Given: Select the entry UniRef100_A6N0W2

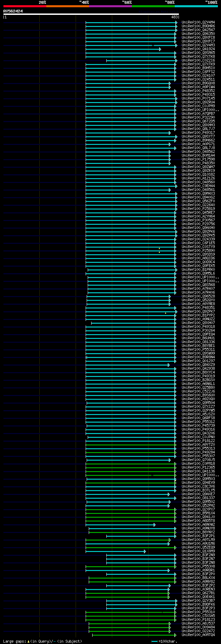Looking at the screenshot, I should coord(198,525).
